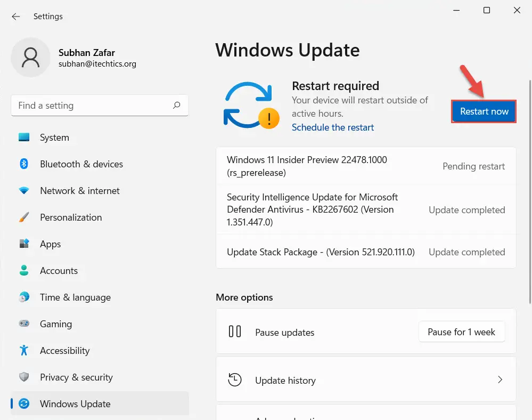Click the back arrow in Settings header

click(x=15, y=17)
